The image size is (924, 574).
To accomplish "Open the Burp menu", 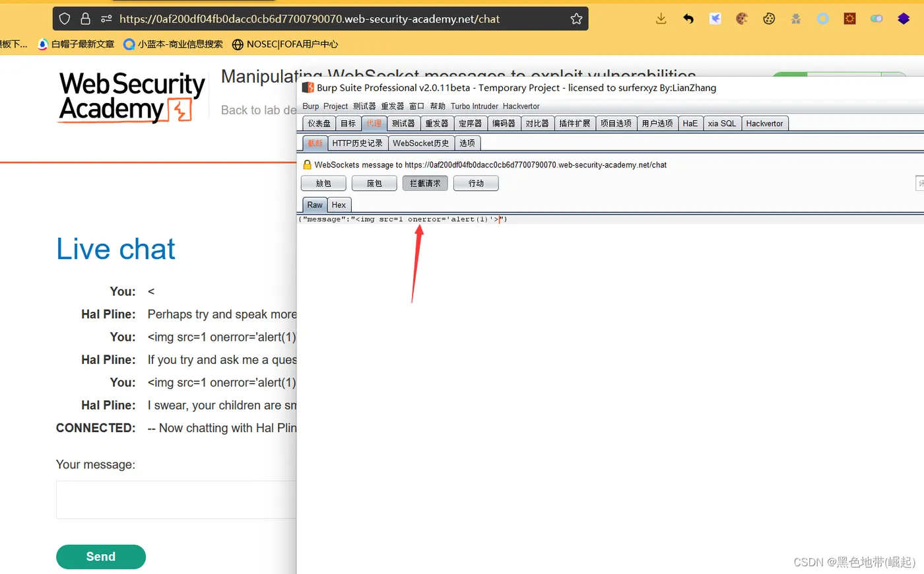I will [311, 106].
